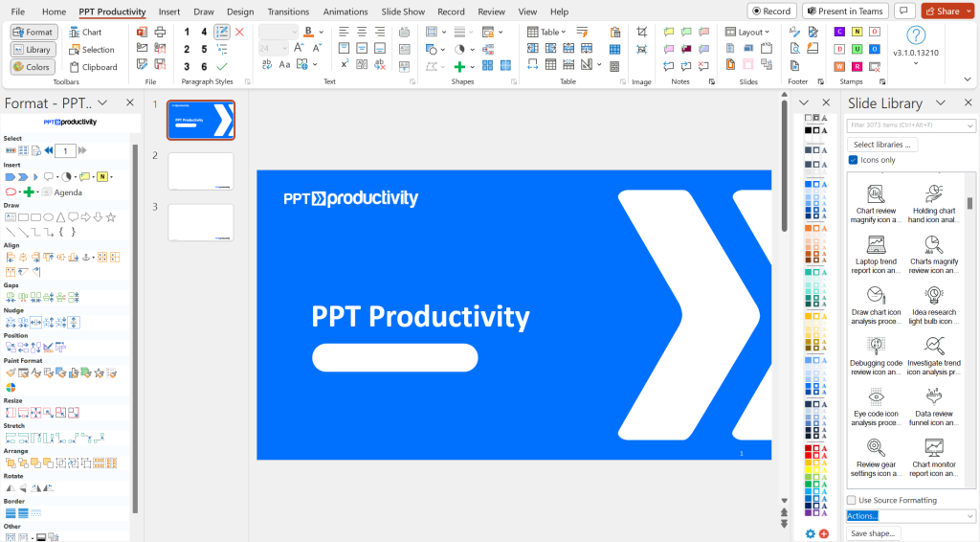Viewport: 980px width, 542px height.
Task: Switch to the Insert tab
Action: pos(168,11)
